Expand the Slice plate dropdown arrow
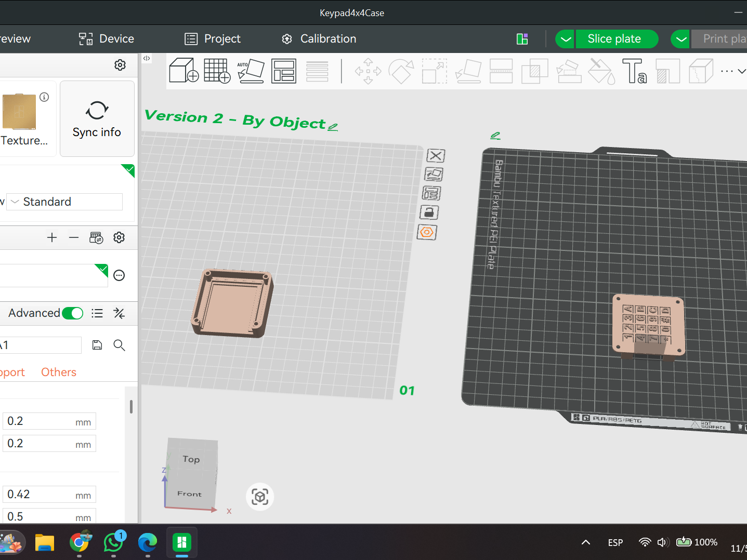The width and height of the screenshot is (747, 560). 566,39
